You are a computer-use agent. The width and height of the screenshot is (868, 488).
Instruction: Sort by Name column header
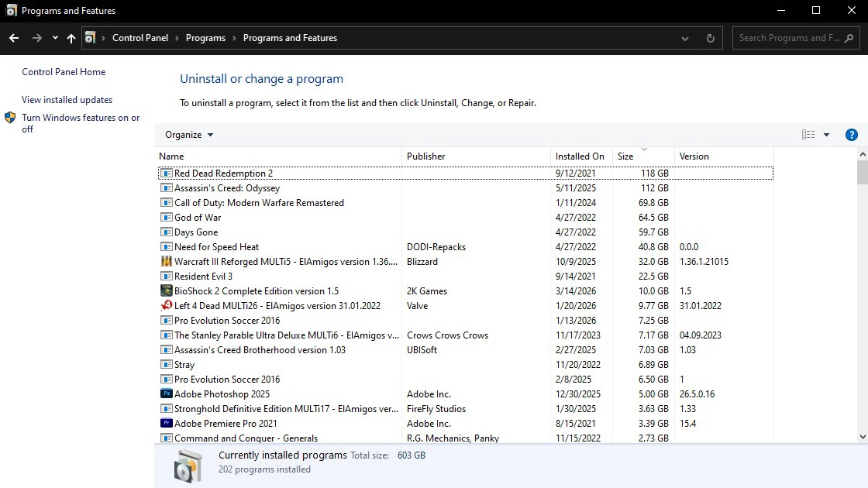278,156
